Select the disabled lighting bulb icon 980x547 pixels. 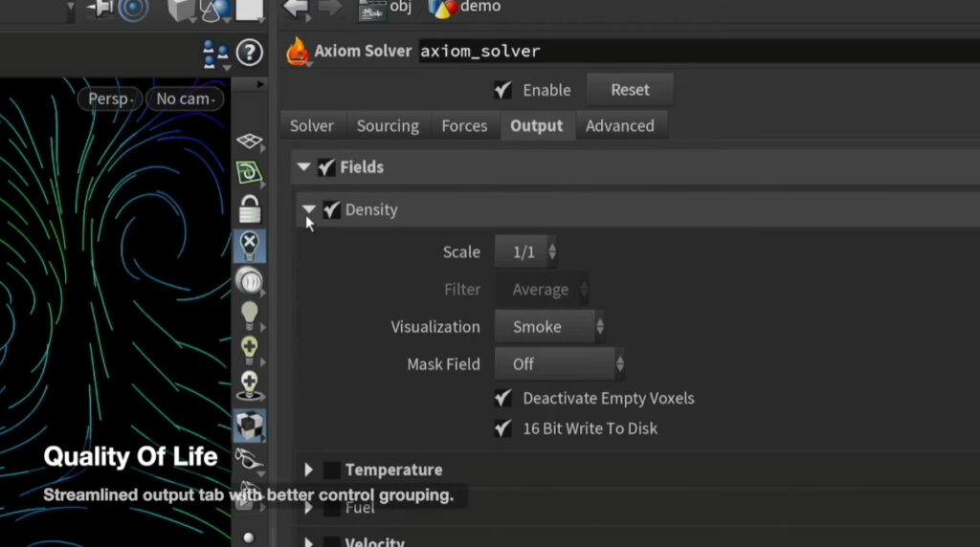[x=250, y=245]
